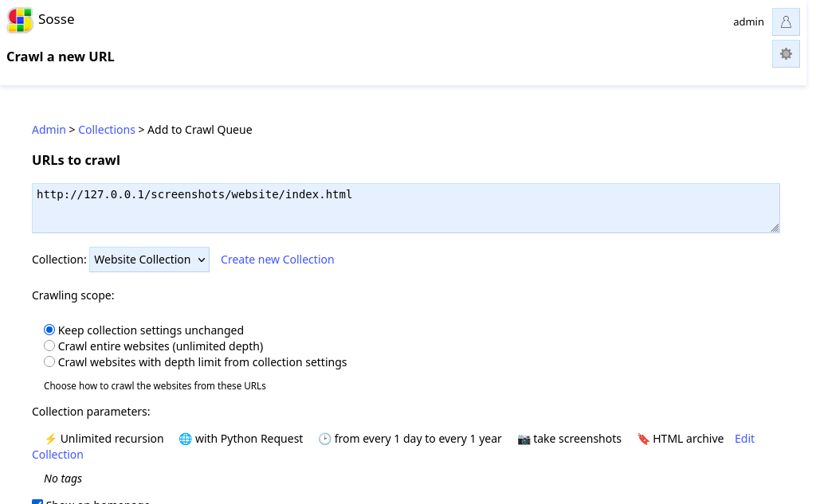The image size is (816, 504).
Task: Click the globe icon beside Python Request
Action: 185,439
